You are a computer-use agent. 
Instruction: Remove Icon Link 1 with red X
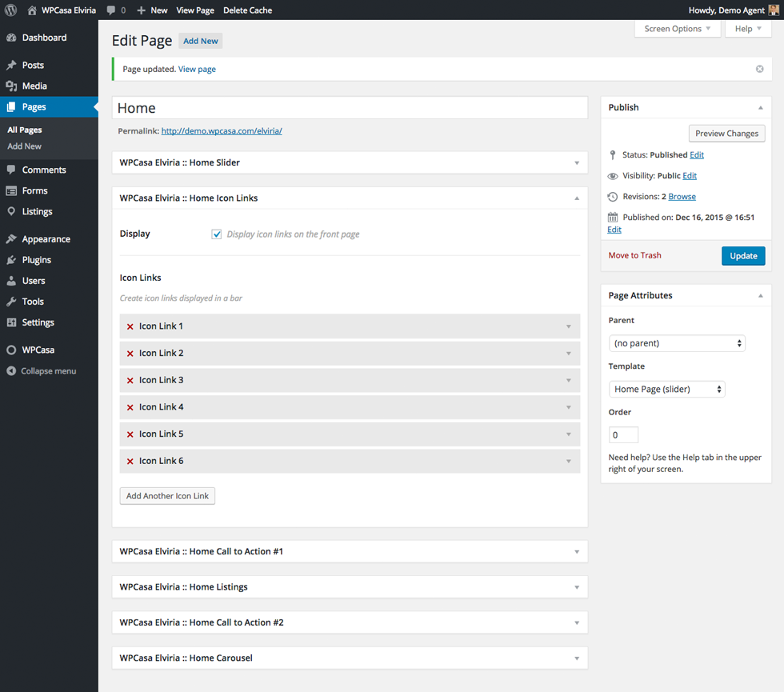pos(130,326)
